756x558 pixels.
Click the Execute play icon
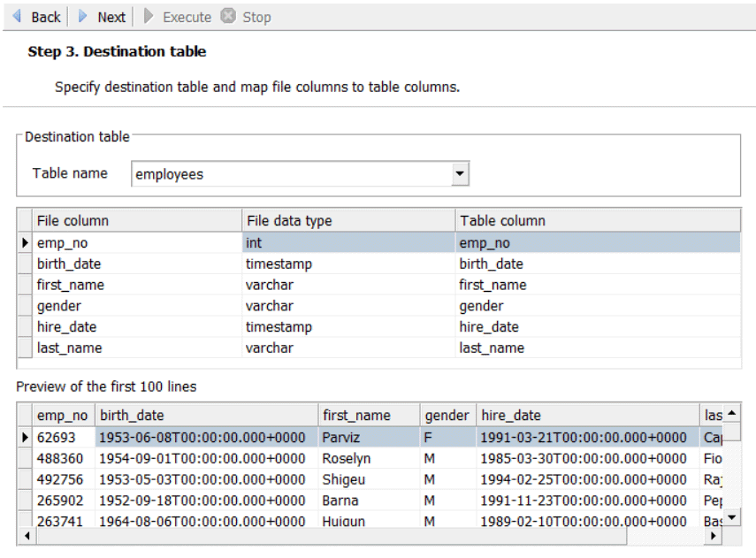(149, 17)
